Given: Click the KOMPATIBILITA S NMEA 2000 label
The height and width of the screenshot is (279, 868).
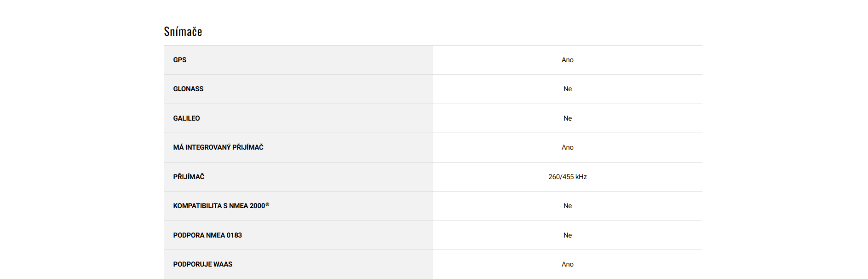Looking at the screenshot, I should tap(218, 206).
